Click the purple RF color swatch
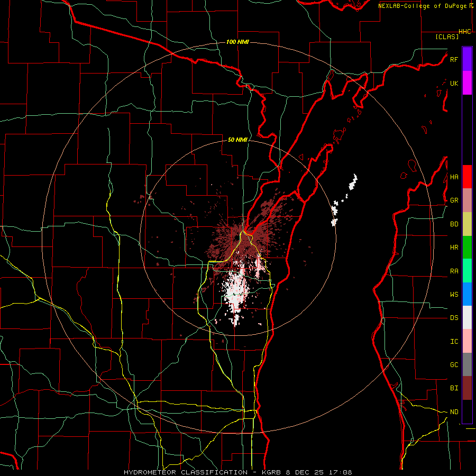This screenshot has width=476, height=476. [x=467, y=59]
